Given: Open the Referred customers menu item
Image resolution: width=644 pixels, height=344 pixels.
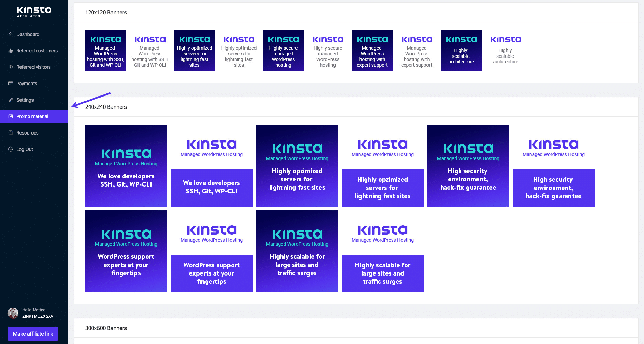Looking at the screenshot, I should 37,51.
